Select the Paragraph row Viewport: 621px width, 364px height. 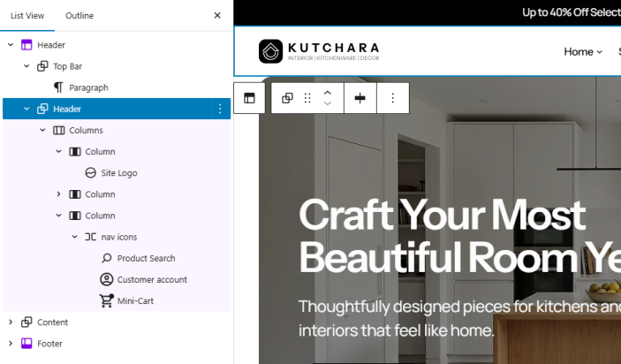coord(117,87)
